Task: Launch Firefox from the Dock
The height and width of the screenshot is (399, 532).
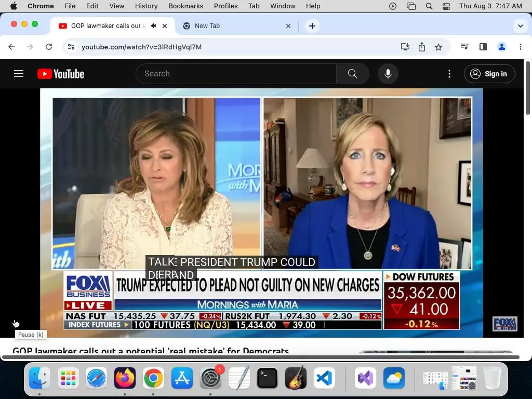Action: [125, 378]
